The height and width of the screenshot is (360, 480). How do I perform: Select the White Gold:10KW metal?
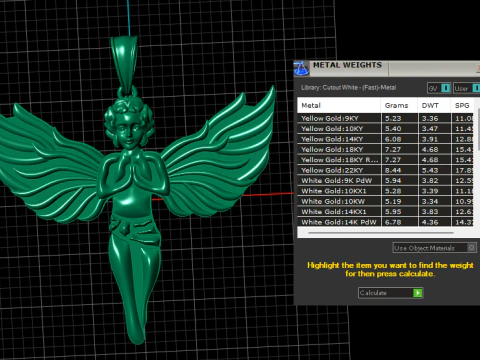(339, 201)
